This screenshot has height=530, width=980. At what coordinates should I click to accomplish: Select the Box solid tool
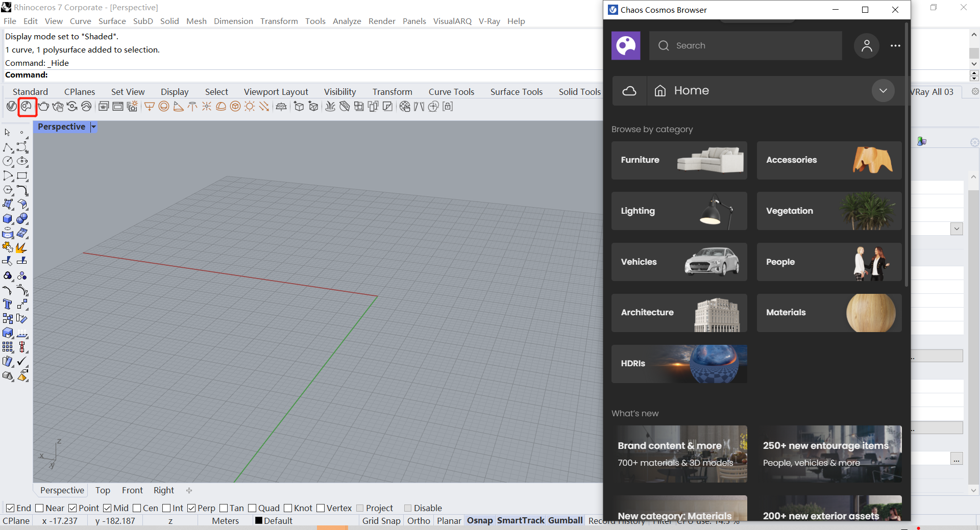[8, 219]
